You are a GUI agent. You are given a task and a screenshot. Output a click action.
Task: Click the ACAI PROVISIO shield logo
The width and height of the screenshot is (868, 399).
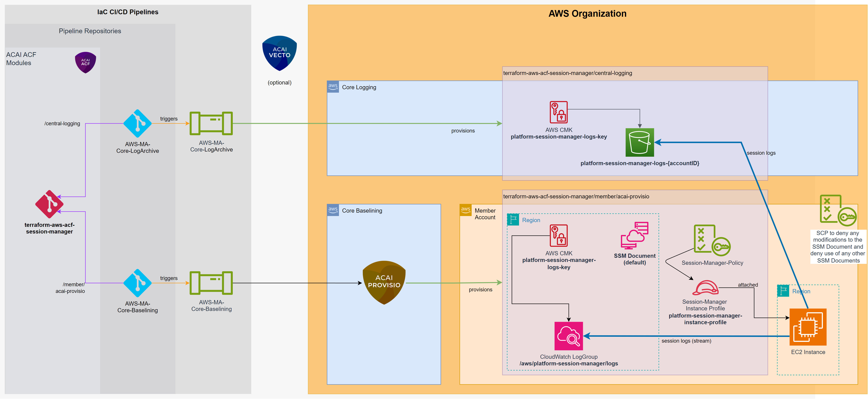pyautogui.click(x=384, y=282)
